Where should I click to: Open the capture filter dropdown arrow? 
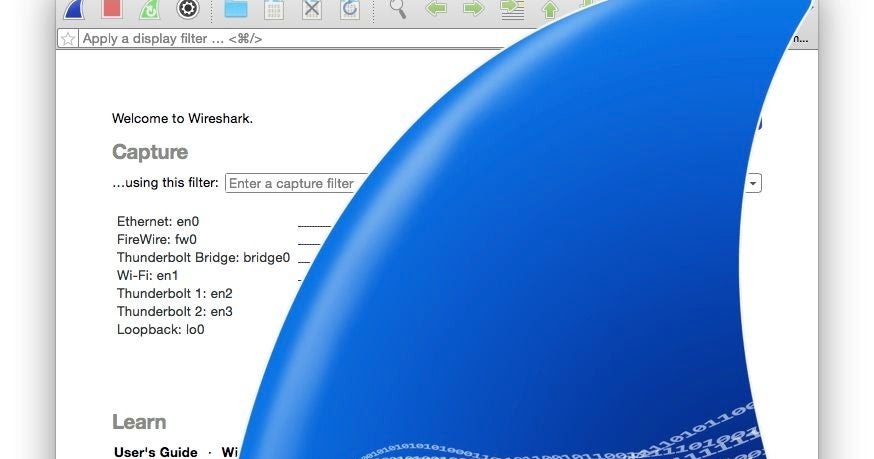753,183
